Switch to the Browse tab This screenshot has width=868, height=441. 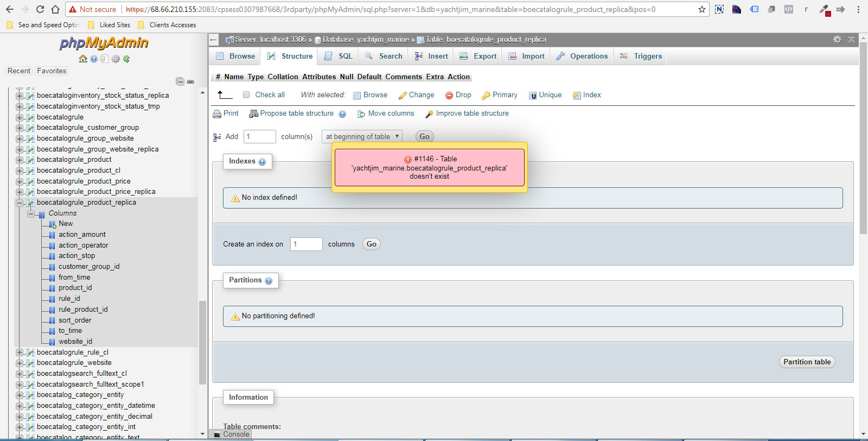(x=235, y=56)
